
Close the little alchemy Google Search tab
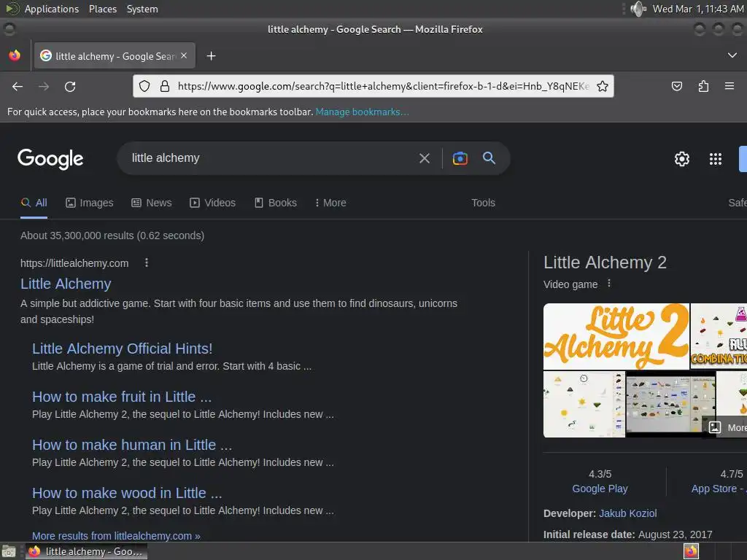pyautogui.click(x=184, y=55)
